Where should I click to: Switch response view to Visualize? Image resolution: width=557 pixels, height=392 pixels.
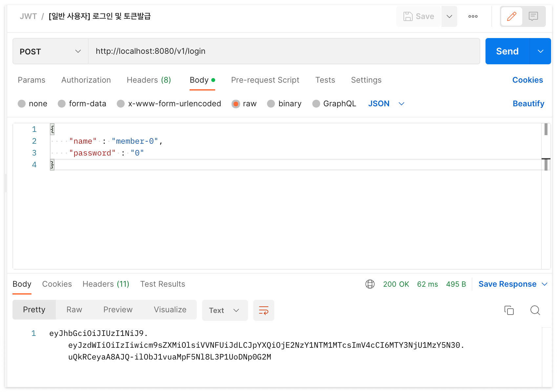coord(170,310)
